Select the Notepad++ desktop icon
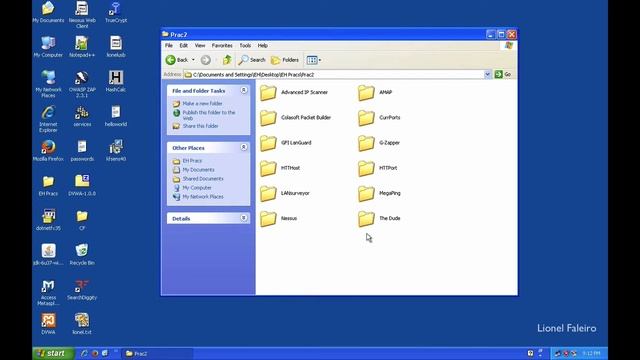640x360 pixels. (82, 47)
